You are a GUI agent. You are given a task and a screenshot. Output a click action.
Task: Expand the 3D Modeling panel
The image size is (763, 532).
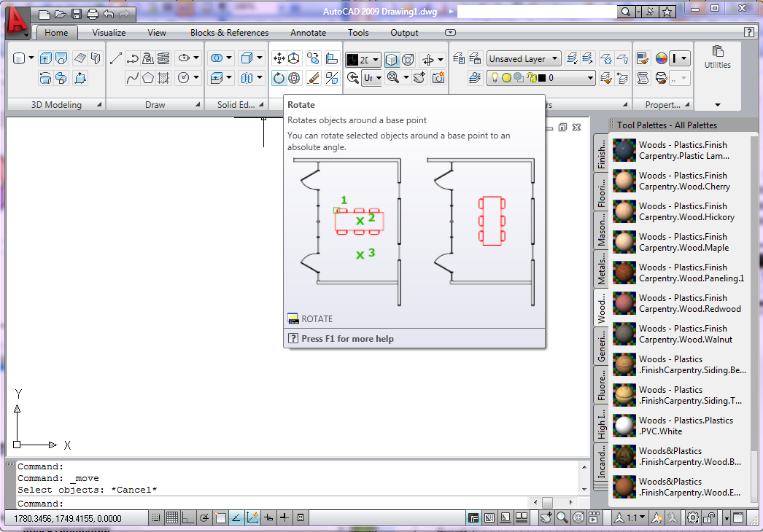99,104
